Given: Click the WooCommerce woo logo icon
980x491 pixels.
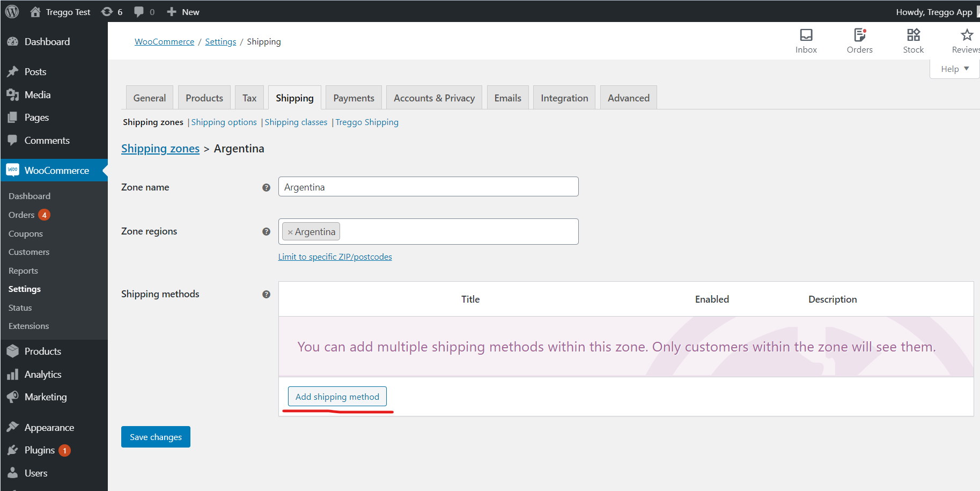Looking at the screenshot, I should 13,170.
